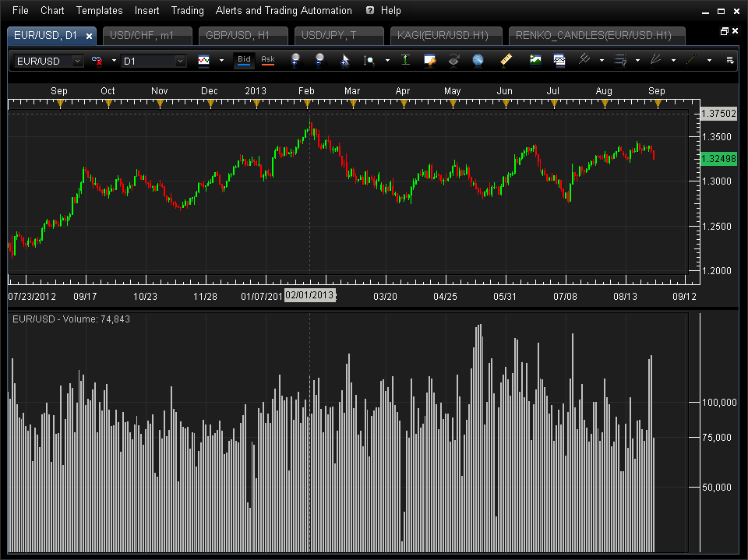Click the linked chart remove icon
Screen dimensions: 748x560
click(x=97, y=61)
